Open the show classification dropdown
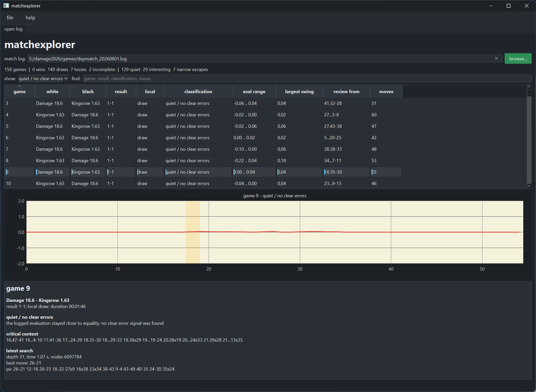This screenshot has width=536, height=392. pos(44,79)
